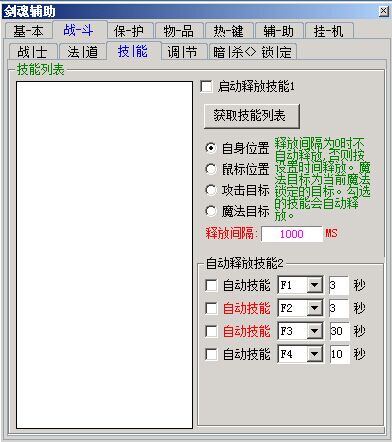Open the 挂-机 tab
The width and height of the screenshot is (392, 442).
[x=329, y=31]
